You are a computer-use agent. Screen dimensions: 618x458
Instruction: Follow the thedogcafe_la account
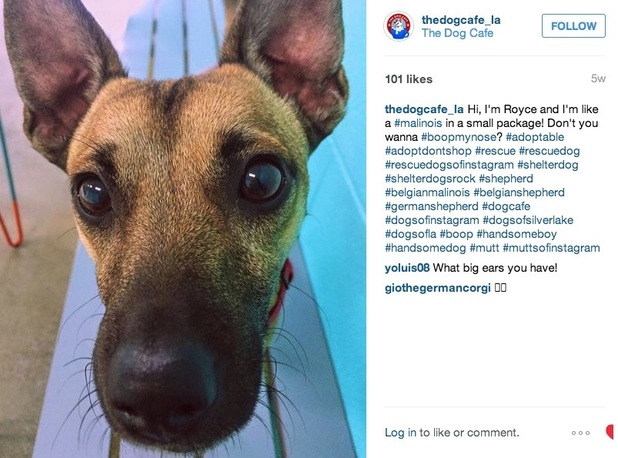tap(573, 26)
